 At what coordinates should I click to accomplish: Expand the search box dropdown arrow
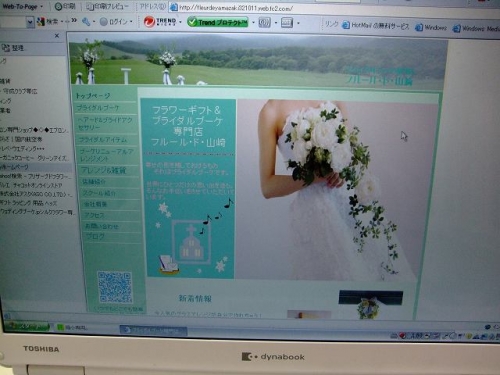click(x=30, y=22)
